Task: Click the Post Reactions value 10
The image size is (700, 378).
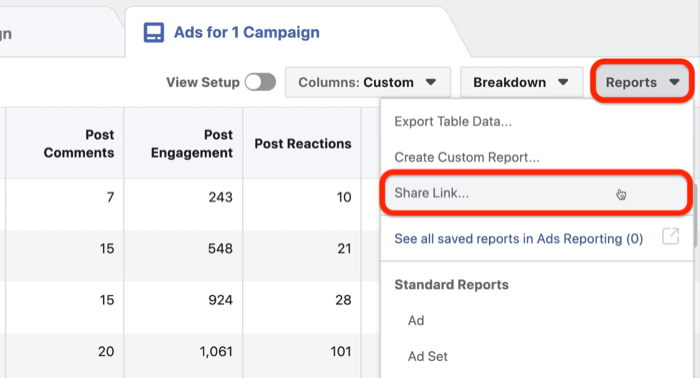Action: (344, 197)
